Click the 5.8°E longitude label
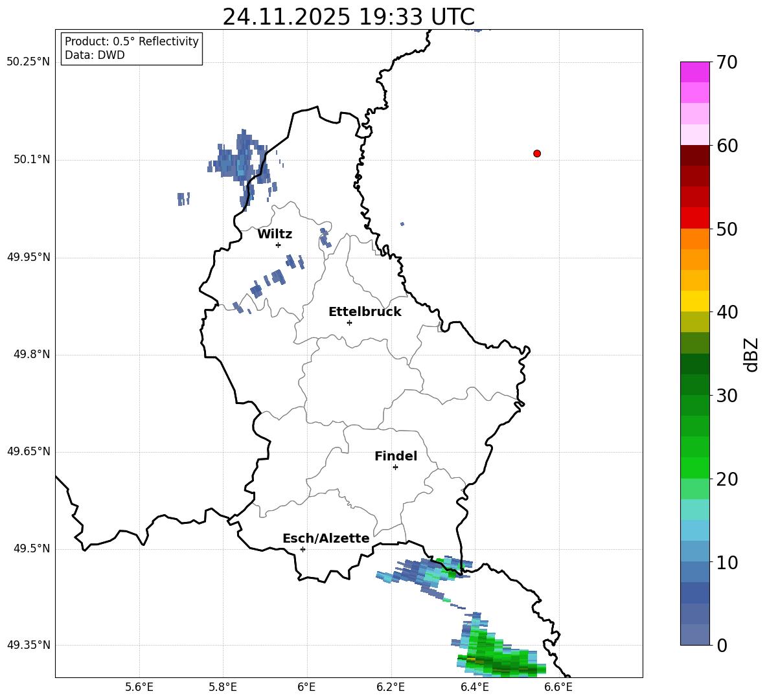Screen dimensions: 767x700 (223, 687)
